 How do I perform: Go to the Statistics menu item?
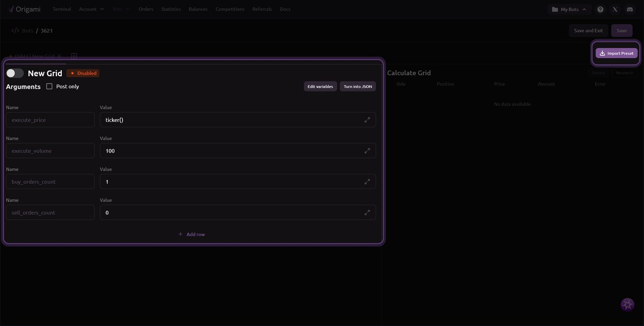pos(171,9)
